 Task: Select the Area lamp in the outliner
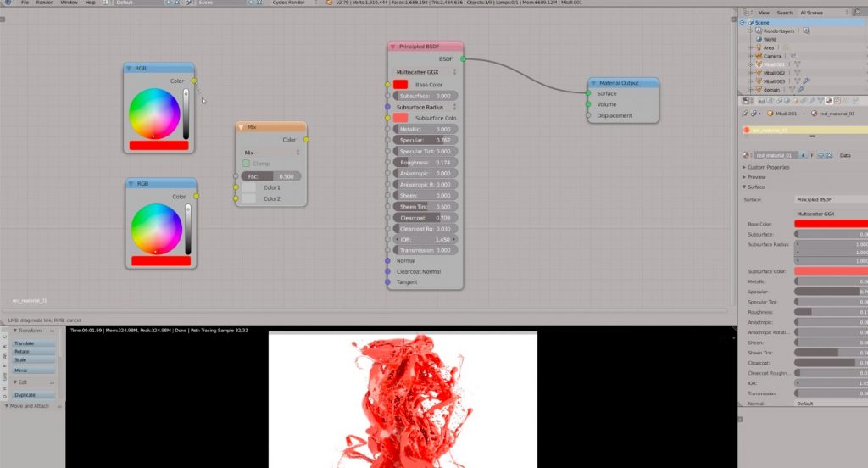[769, 47]
